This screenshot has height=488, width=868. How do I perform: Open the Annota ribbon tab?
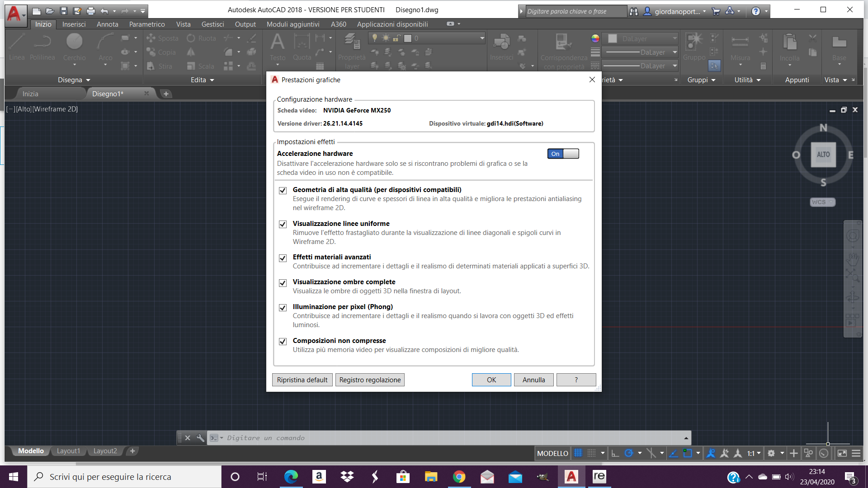coord(107,24)
